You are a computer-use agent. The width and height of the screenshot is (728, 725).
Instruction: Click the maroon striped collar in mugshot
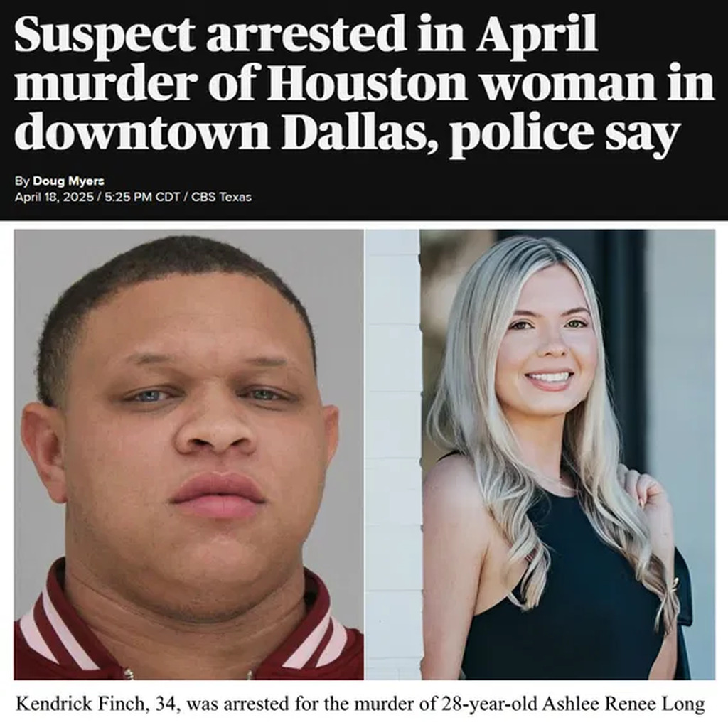[55, 622]
